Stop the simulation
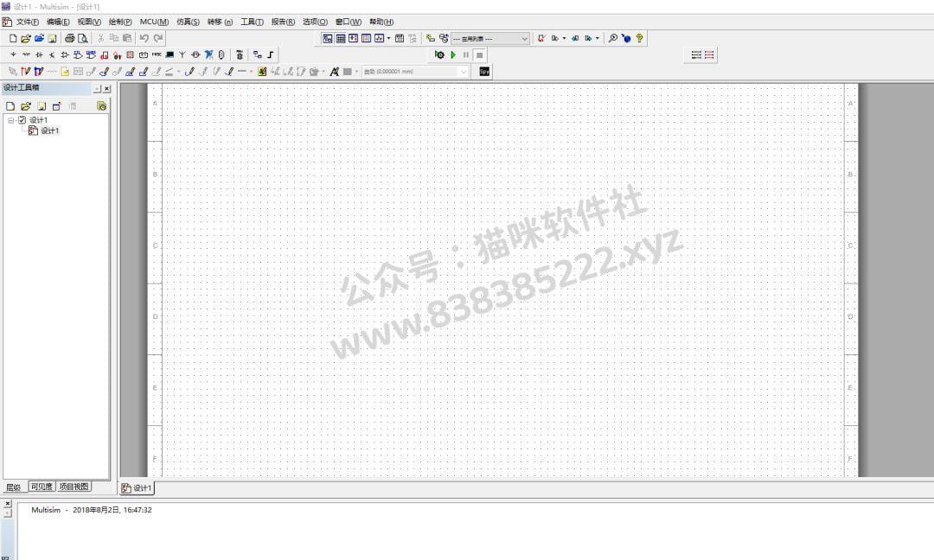Image resolution: width=934 pixels, height=560 pixels. coord(479,54)
